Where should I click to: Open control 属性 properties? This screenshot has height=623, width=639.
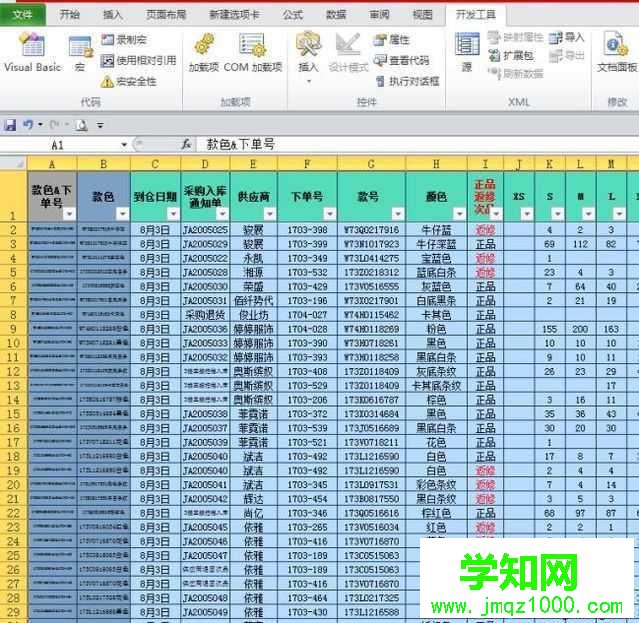[x=391, y=40]
